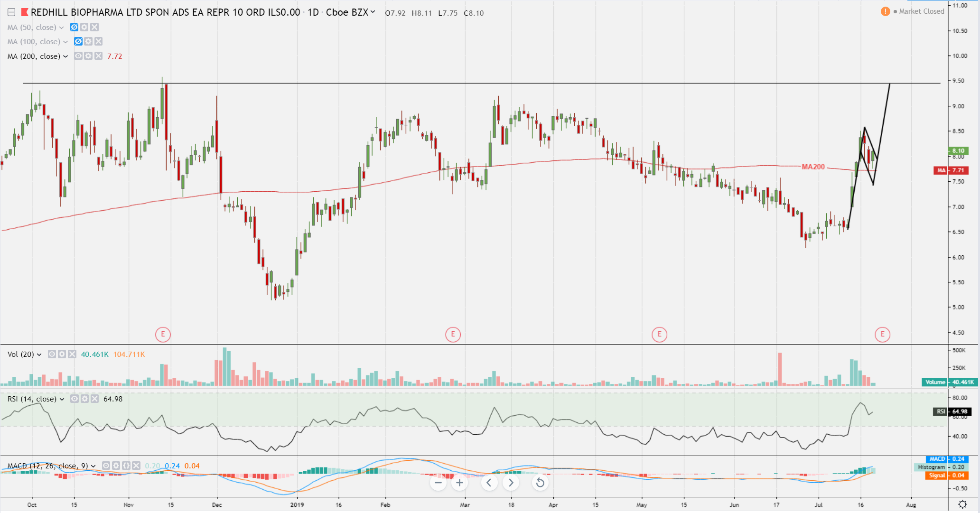The width and height of the screenshot is (980, 513).
Task: Click the orange market status warning icon
Action: coord(885,11)
